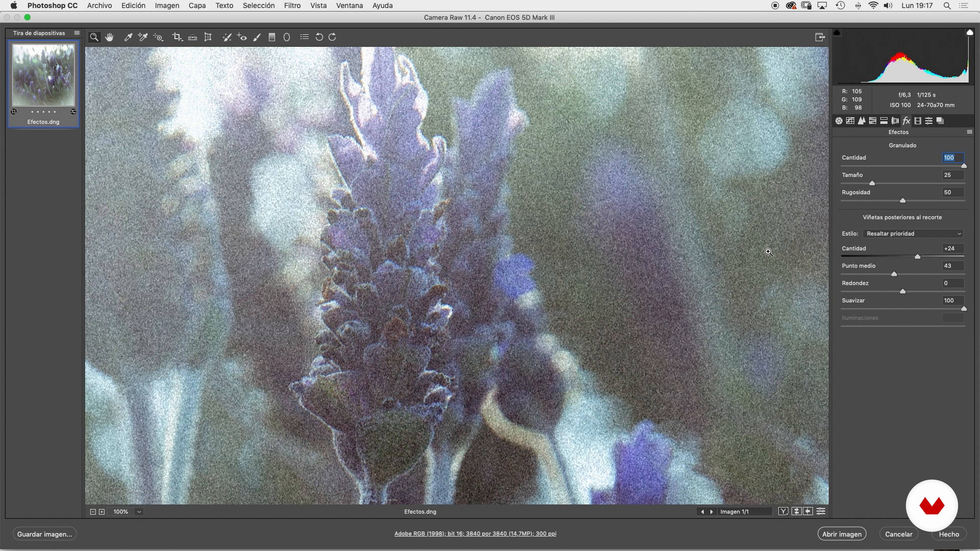Open the zoom level dropdown arrow
980x551 pixels.
pyautogui.click(x=139, y=512)
